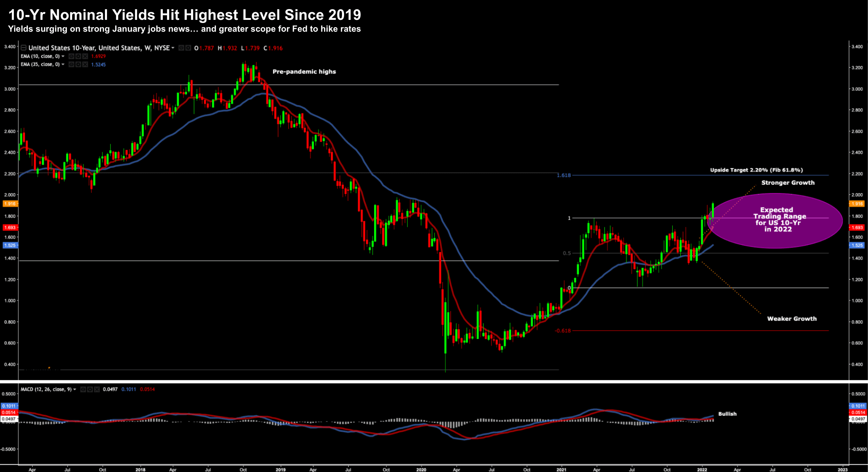Image resolution: width=868 pixels, height=472 pixels.
Task: Click Upside Target 2.20% Fib label
Action: (756, 170)
